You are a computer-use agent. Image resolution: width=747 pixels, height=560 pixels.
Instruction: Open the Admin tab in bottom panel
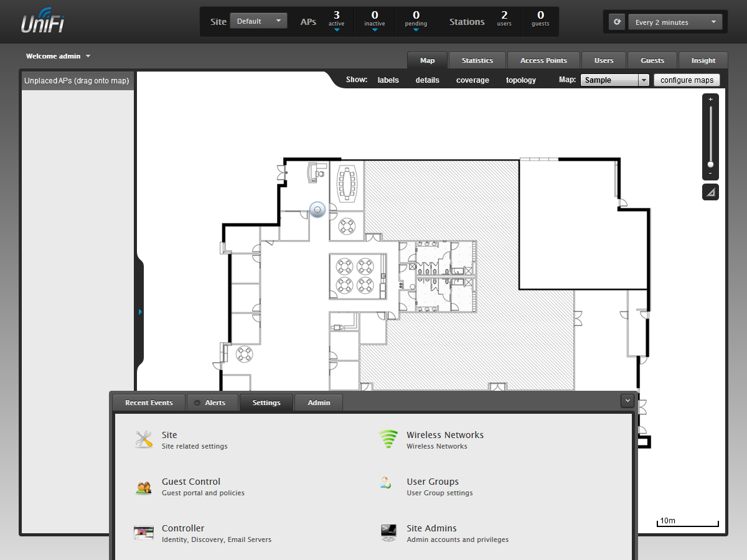tap(319, 403)
